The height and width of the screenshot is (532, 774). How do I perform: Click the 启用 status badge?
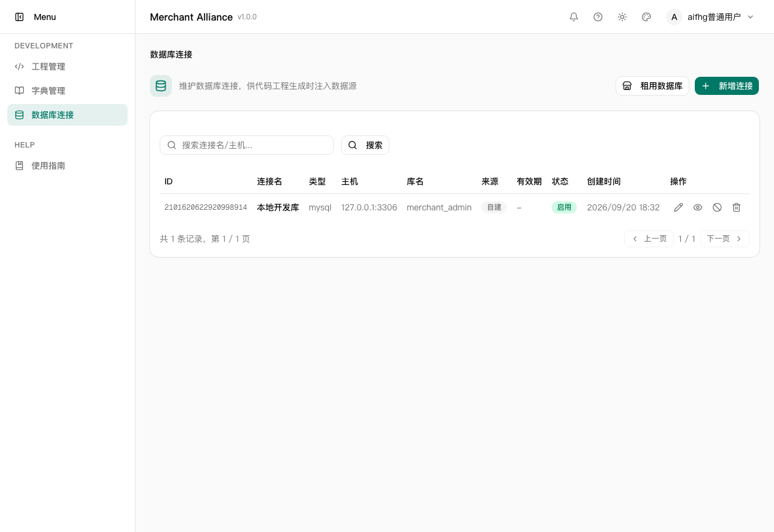click(564, 207)
